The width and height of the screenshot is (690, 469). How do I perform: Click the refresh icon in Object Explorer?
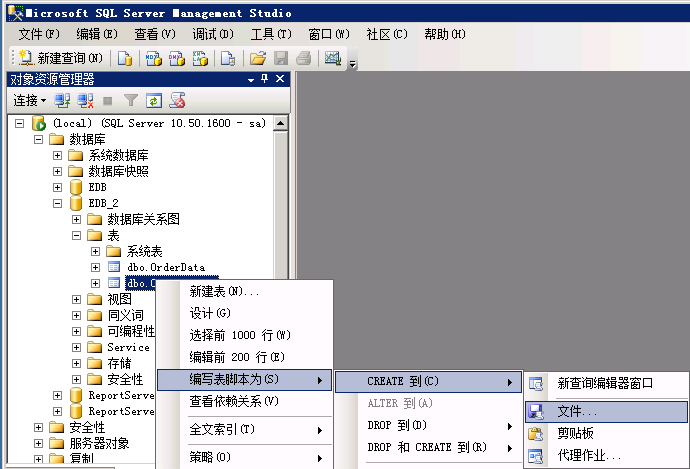(x=154, y=101)
